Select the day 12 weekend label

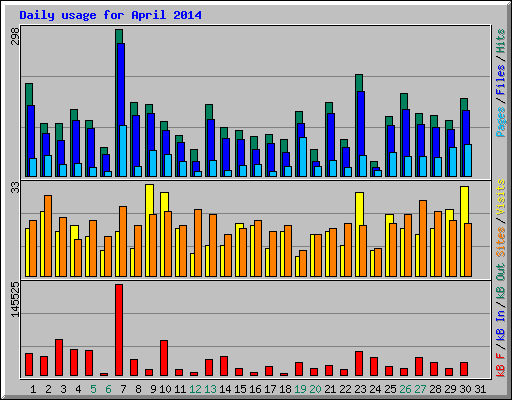pyautogui.click(x=195, y=389)
